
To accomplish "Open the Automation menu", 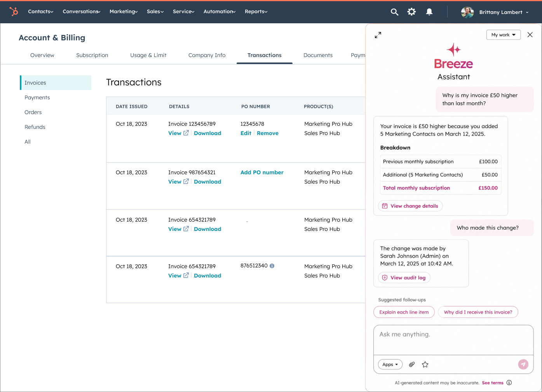I will pos(220,12).
